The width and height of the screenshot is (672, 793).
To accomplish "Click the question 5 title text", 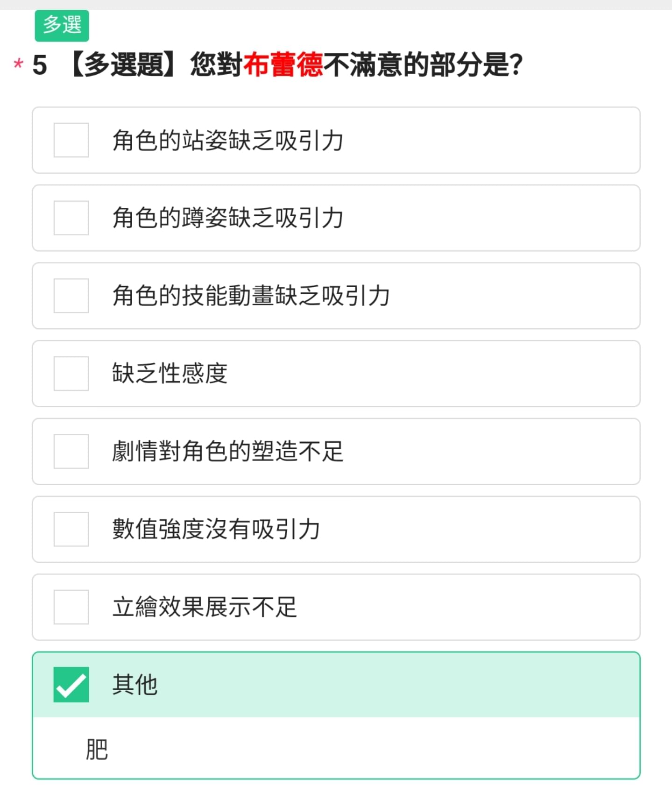I will tap(277, 64).
